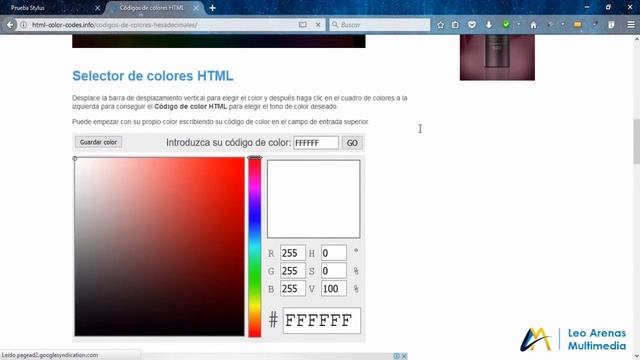The width and height of the screenshot is (640, 360).
Task: Close the Códigos de colores HTML tab
Action: pyautogui.click(x=196, y=8)
